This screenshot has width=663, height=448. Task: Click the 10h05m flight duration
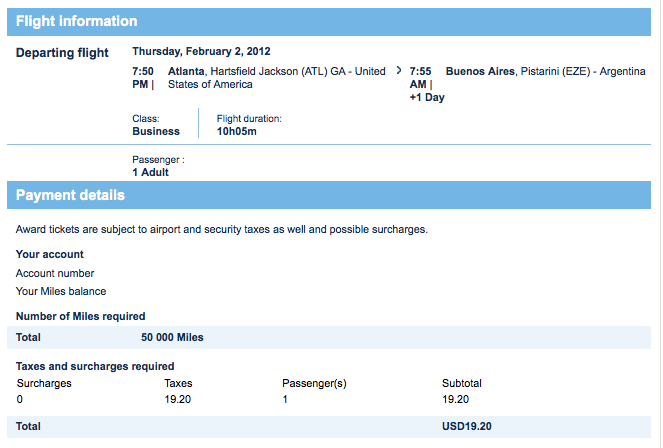point(237,131)
